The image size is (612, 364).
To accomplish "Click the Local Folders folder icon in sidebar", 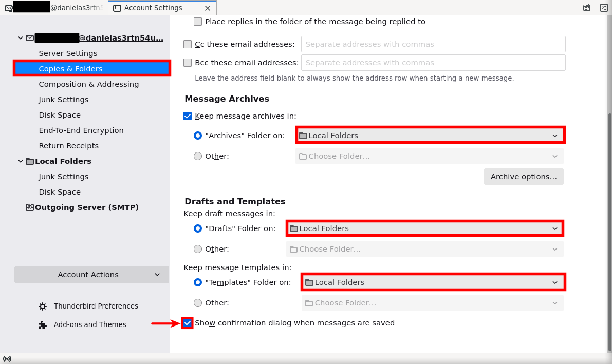I will [30, 161].
